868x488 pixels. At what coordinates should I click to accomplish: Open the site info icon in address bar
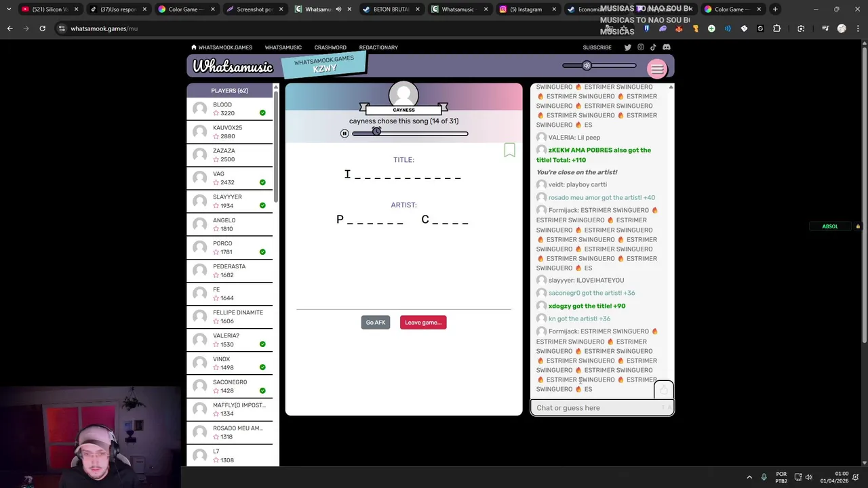tap(61, 28)
